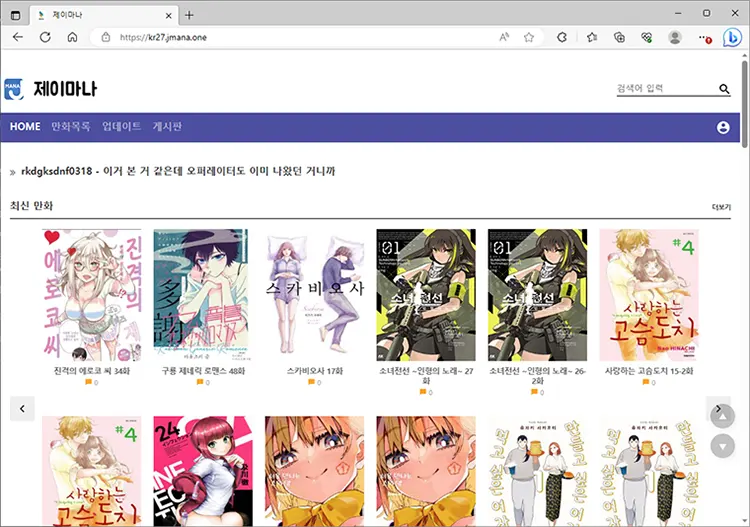Open 구룡 제네릭 로맨스 cover thumbnail
The height and width of the screenshot is (527, 750).
click(203, 295)
